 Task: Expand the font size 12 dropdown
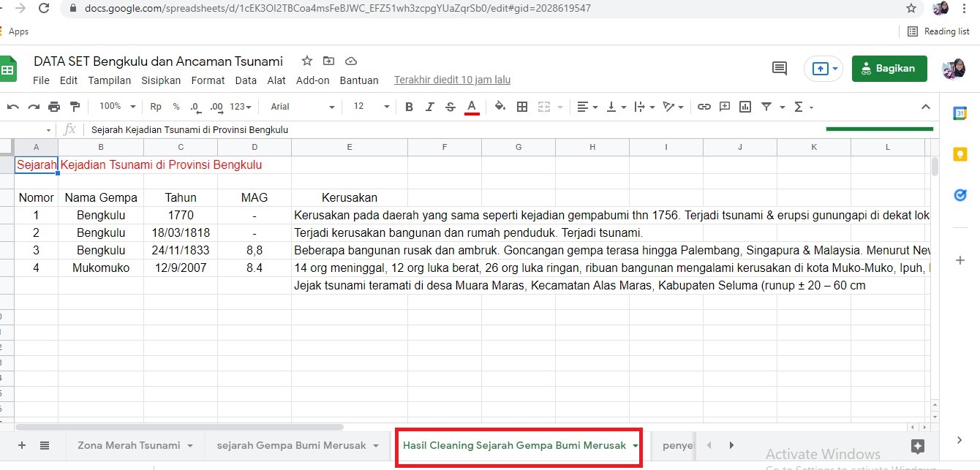pyautogui.click(x=372, y=107)
